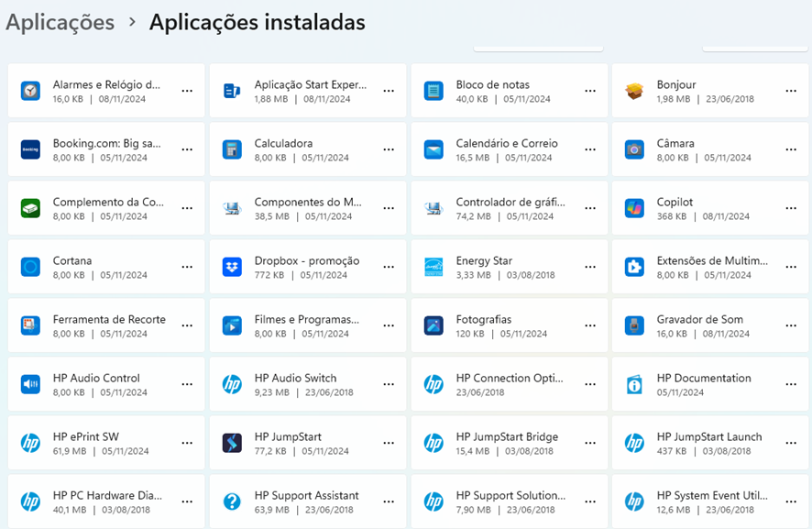Go back to Aplicações breadcrumb
The image size is (812, 529).
click(60, 22)
